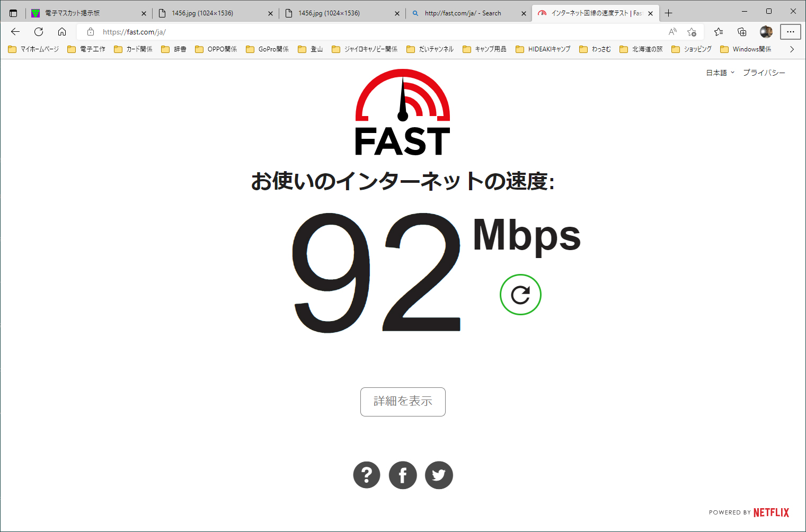Viewport: 806px width, 532px height.
Task: Share results via the Twitter icon
Action: click(439, 475)
